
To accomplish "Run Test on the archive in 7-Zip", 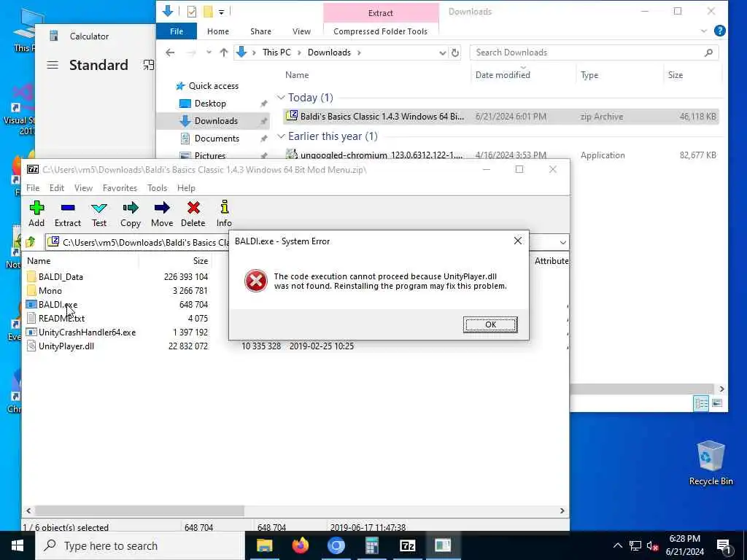I will click(x=99, y=214).
